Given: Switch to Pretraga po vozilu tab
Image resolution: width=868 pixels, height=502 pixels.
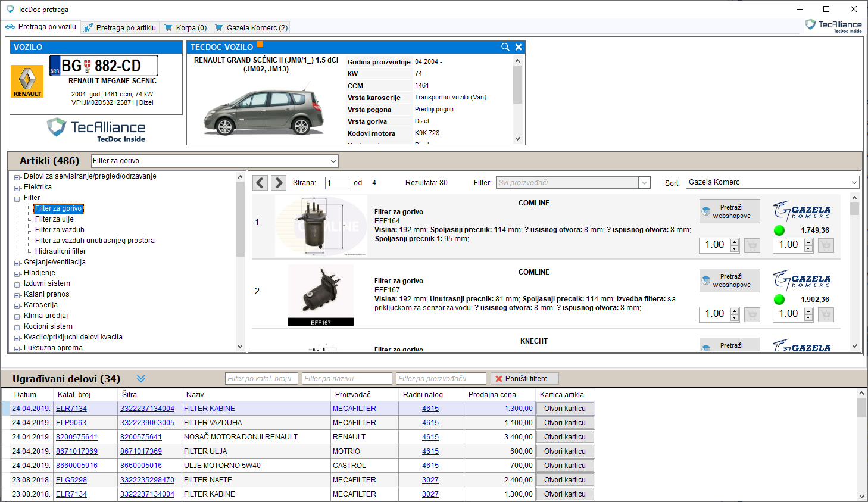Looking at the screenshot, I should point(41,27).
